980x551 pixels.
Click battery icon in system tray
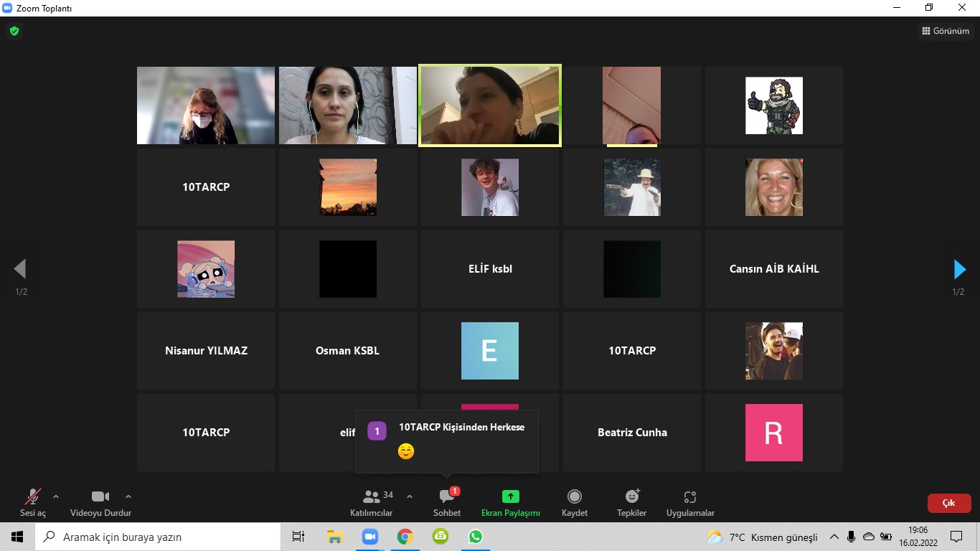[886, 537]
